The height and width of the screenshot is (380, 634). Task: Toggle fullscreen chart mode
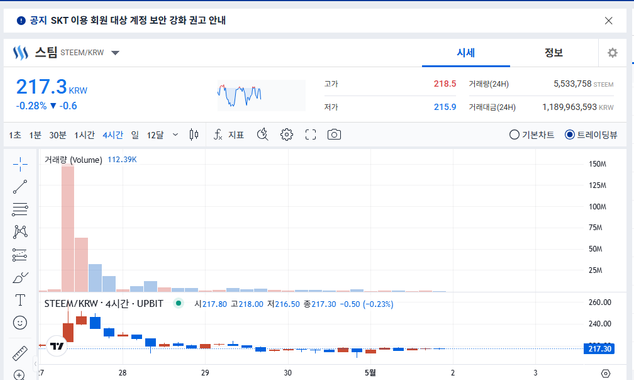311,135
